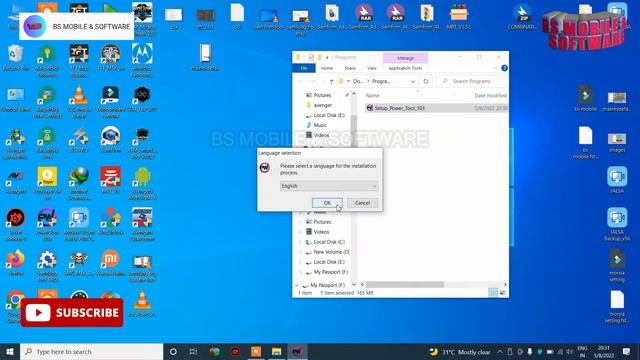Sort files by Date modified column
Image resolution: width=640 pixels, height=360 pixels.
tap(491, 95)
